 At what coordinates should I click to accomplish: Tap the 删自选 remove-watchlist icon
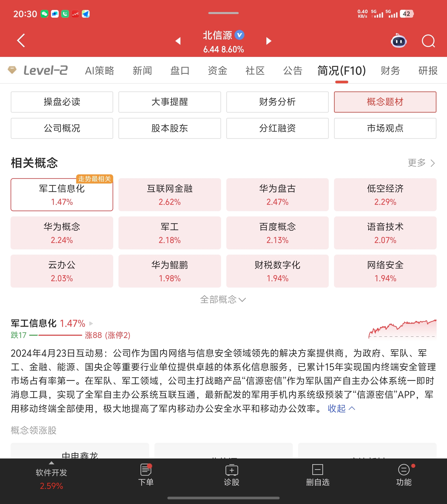tap(318, 469)
